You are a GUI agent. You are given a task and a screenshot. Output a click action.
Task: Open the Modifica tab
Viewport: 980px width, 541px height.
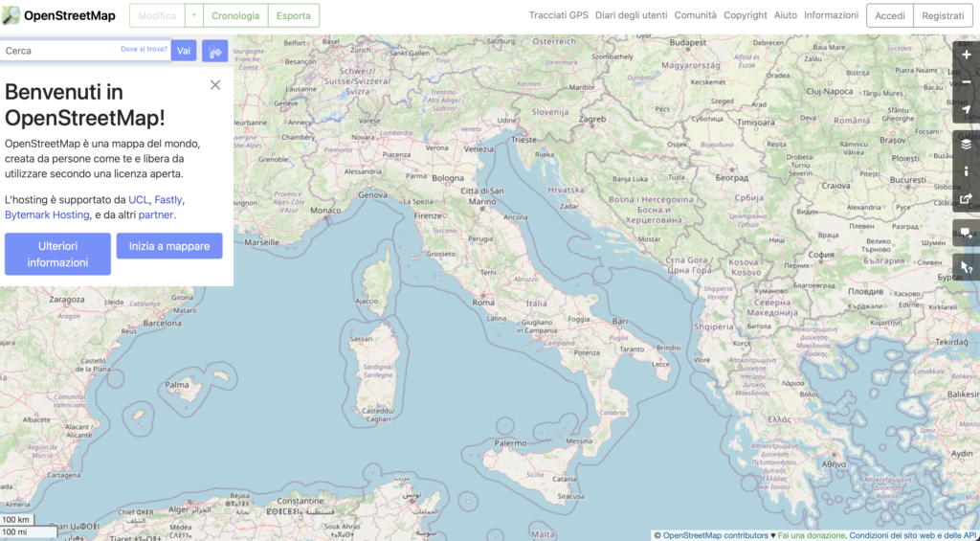click(157, 15)
